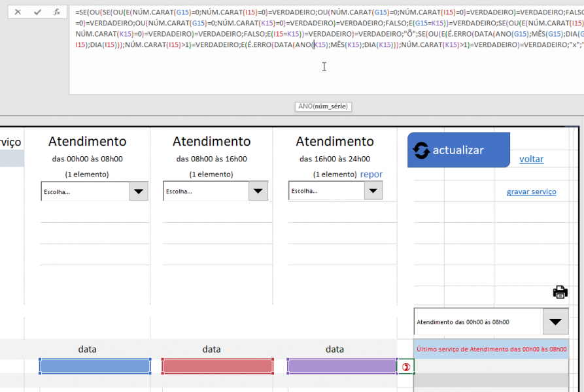Open Escolha dropdown for 08h00 às 16h00
This screenshot has height=392, width=584.
[x=260, y=191]
